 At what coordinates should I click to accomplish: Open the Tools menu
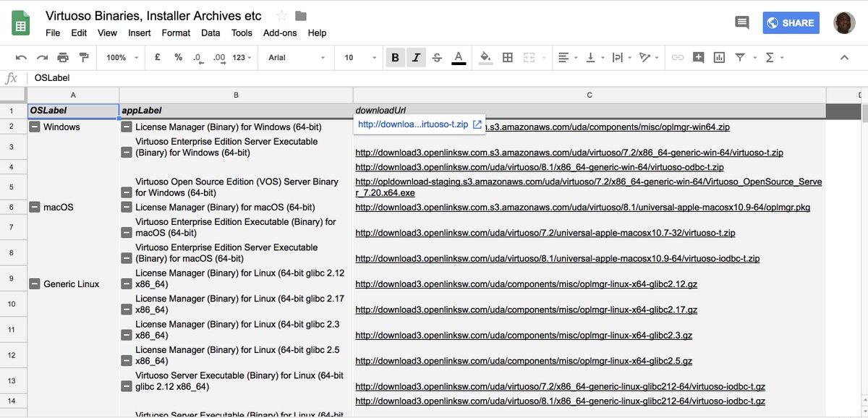(x=242, y=33)
